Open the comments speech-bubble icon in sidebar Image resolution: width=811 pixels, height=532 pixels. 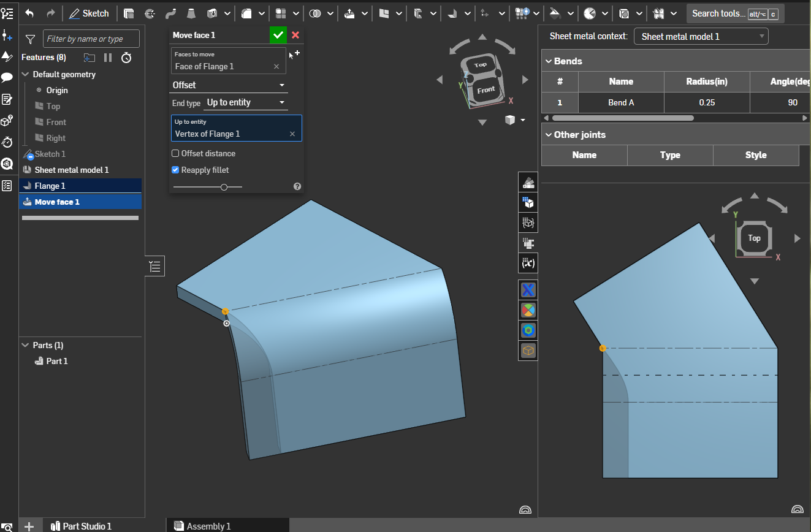7,77
